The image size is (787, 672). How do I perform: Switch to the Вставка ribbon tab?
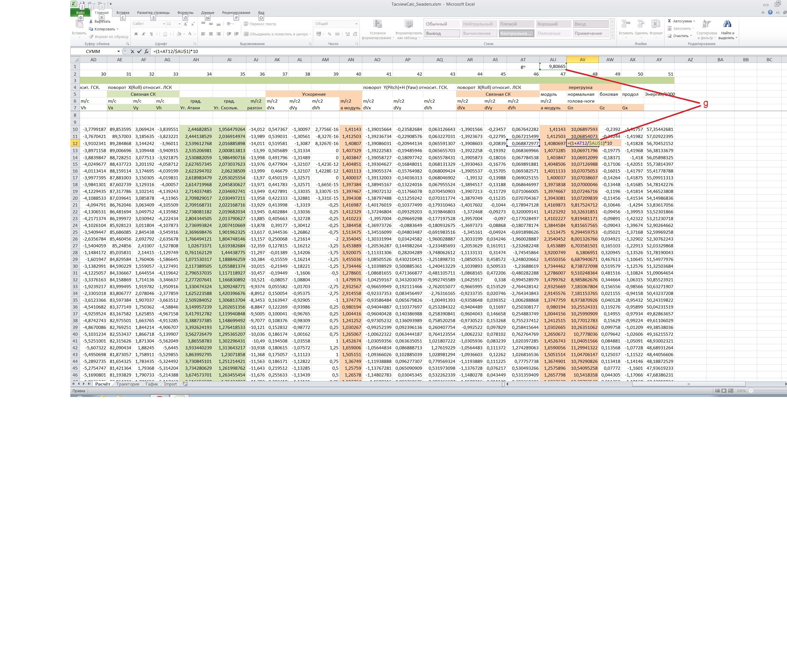click(x=123, y=13)
